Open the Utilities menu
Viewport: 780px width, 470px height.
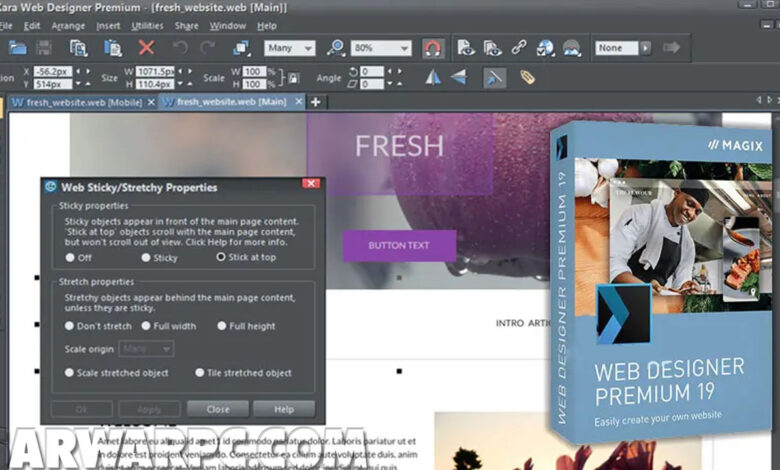(x=147, y=26)
